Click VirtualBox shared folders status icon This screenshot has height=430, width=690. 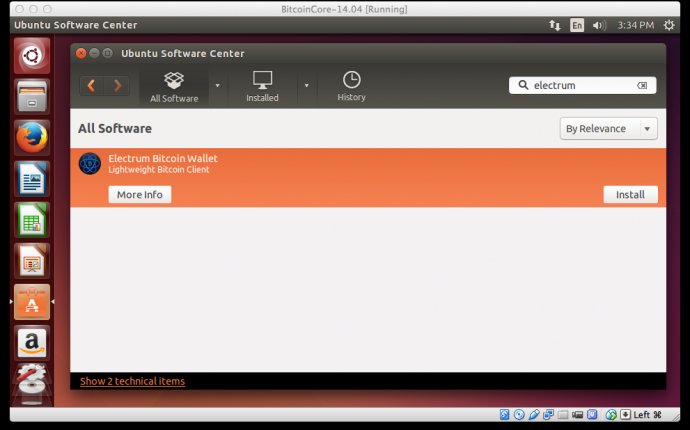click(563, 414)
